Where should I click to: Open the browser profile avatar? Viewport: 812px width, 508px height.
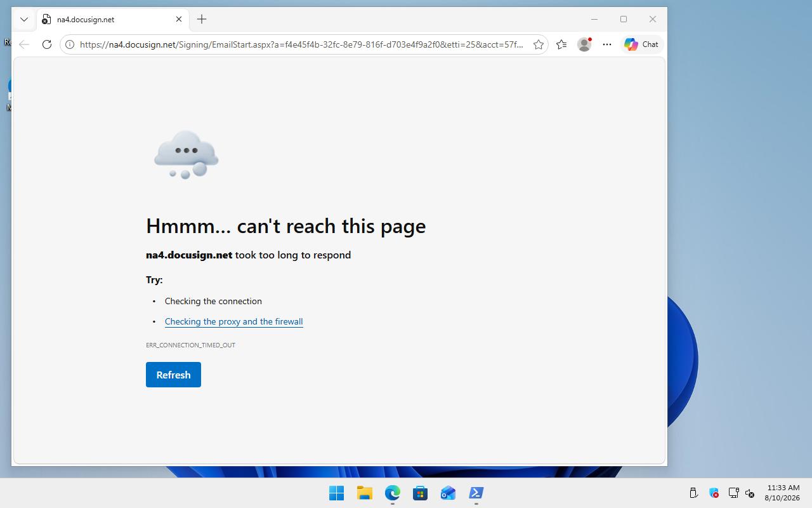point(584,44)
